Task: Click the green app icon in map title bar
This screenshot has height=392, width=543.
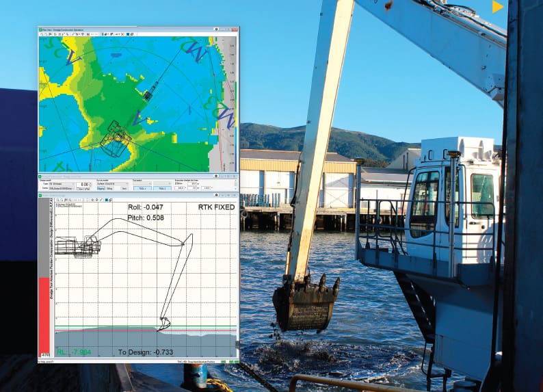Action: [41, 29]
